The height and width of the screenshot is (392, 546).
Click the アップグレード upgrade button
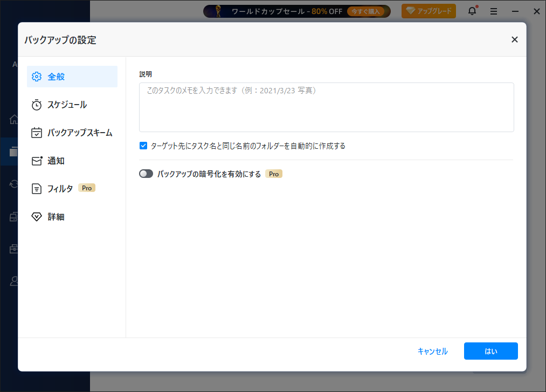[x=428, y=11]
